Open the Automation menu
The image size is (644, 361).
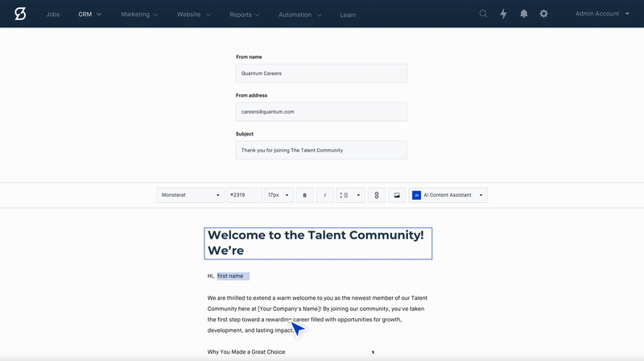[299, 15]
